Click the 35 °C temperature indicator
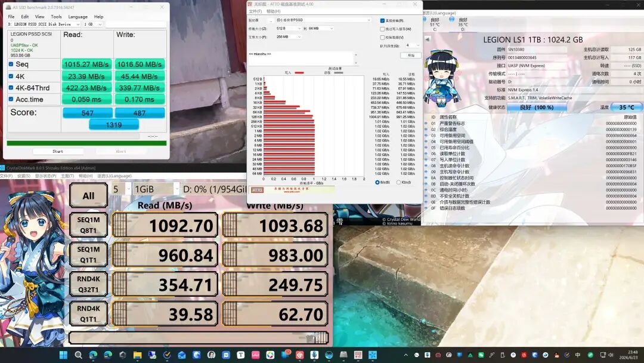Screen dimensions: 644x363 click(x=626, y=107)
